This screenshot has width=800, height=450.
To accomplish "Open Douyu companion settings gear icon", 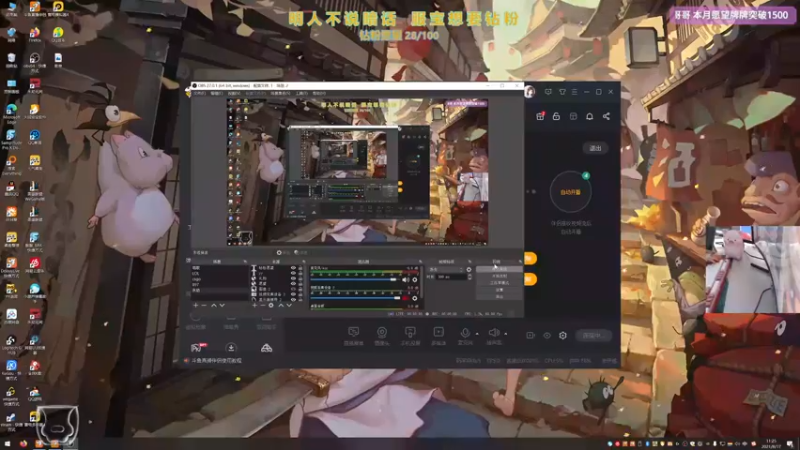I will pos(563,335).
